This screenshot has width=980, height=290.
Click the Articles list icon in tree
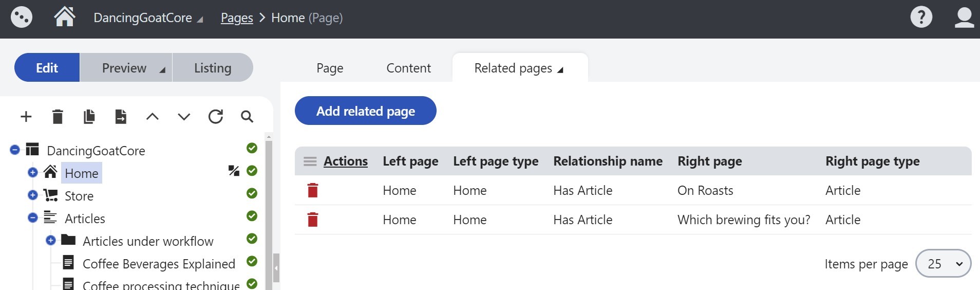50,217
